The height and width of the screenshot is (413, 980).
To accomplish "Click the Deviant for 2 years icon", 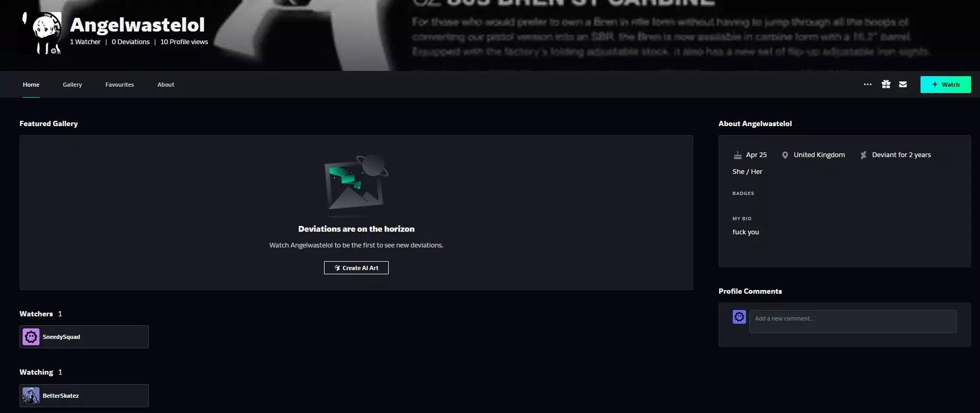I will (863, 155).
